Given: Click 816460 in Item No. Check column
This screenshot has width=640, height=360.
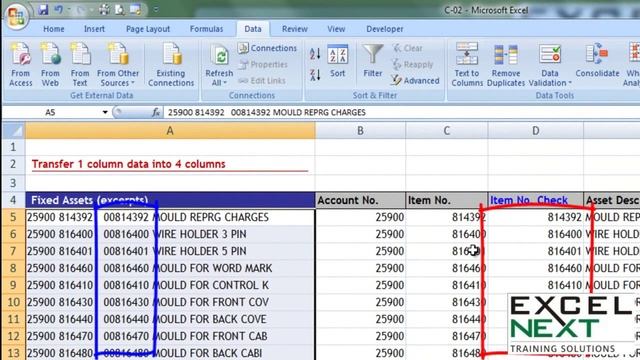Looking at the screenshot, I should (536, 268).
